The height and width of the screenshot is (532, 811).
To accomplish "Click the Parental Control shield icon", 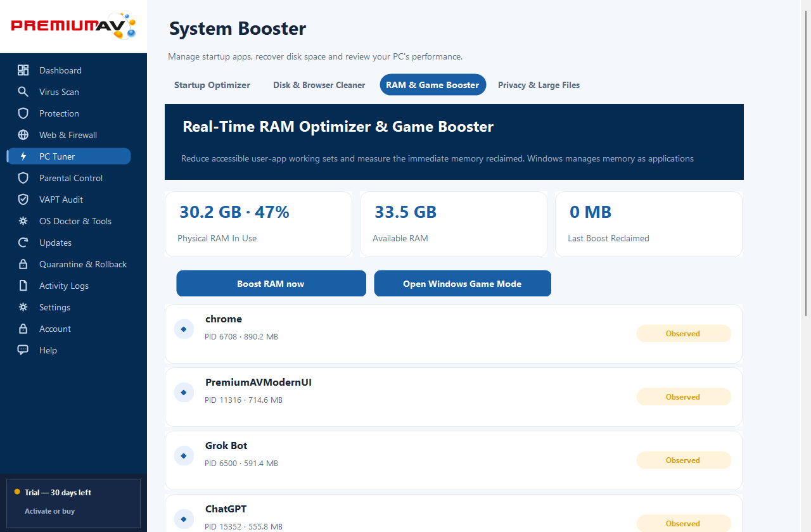I will tap(23, 178).
